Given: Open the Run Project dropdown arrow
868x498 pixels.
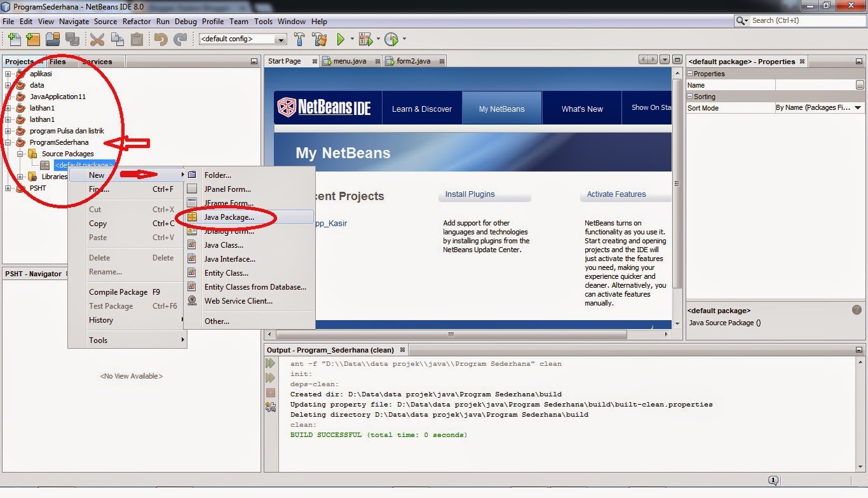Looking at the screenshot, I should point(352,39).
